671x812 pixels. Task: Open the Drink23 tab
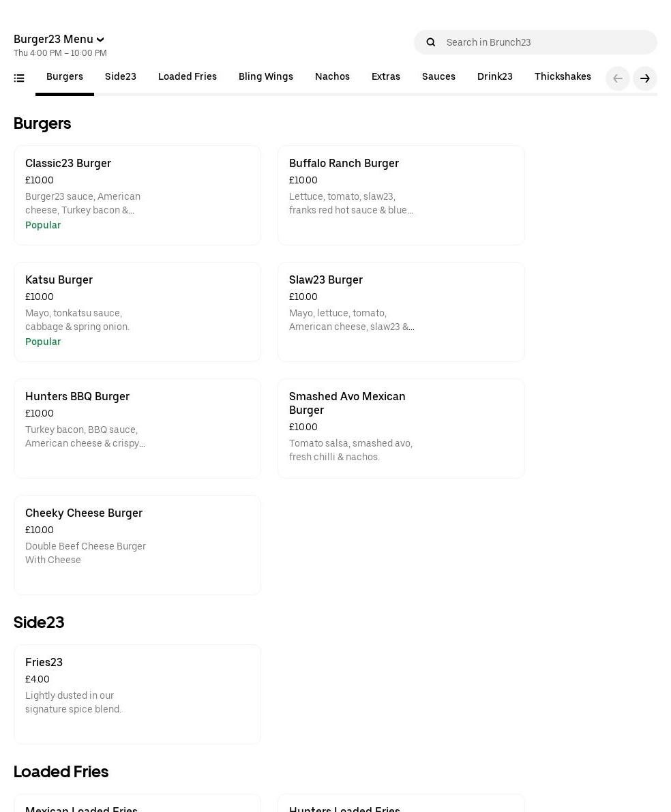pyautogui.click(x=495, y=77)
